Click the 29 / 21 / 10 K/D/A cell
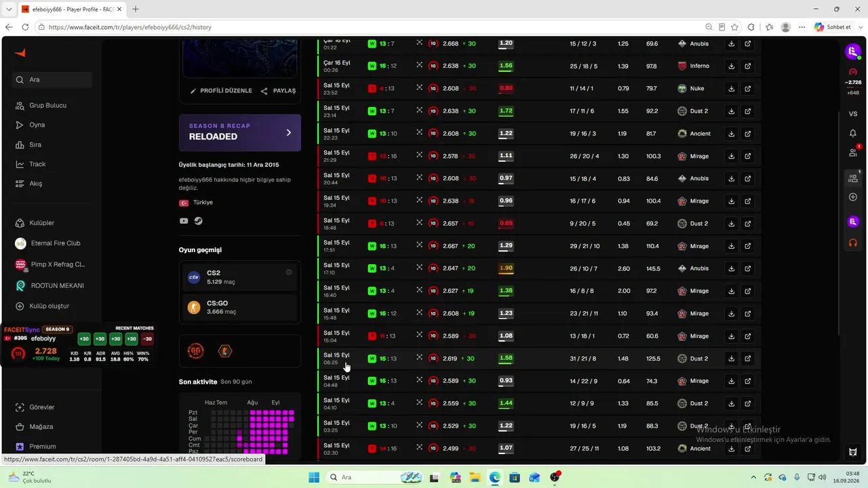The height and width of the screenshot is (488, 868). 585,246
